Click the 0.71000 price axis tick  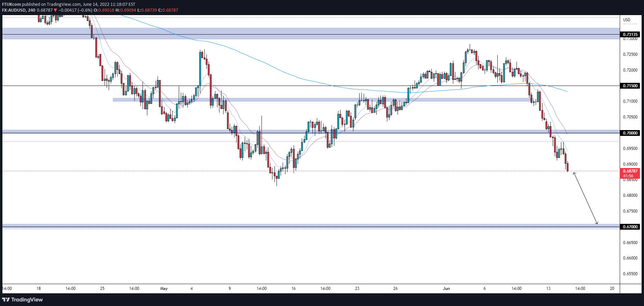tap(630, 101)
